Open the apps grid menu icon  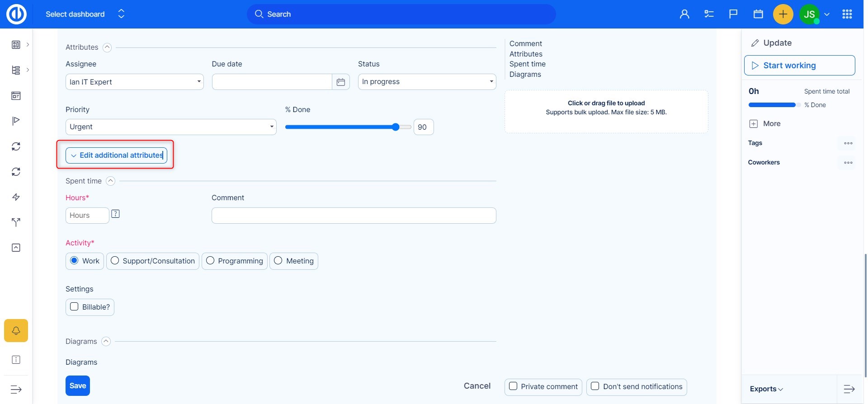point(847,14)
